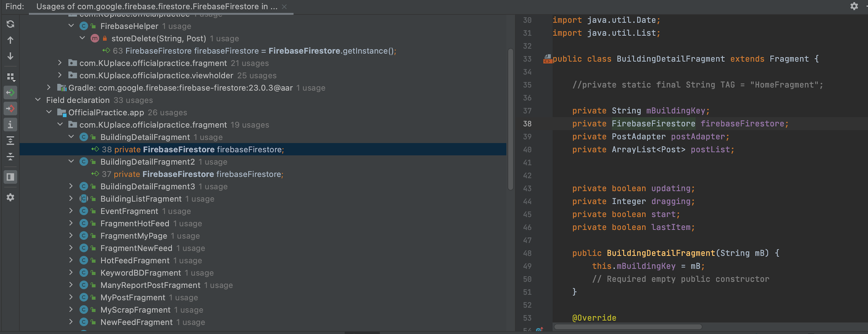Open tool window options gear at top right
The height and width of the screenshot is (334, 868).
[854, 6]
